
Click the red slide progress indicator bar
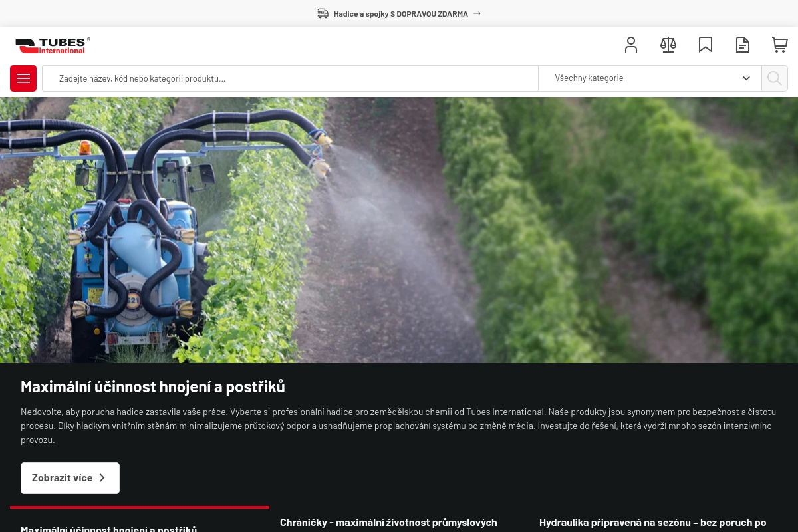(140, 507)
